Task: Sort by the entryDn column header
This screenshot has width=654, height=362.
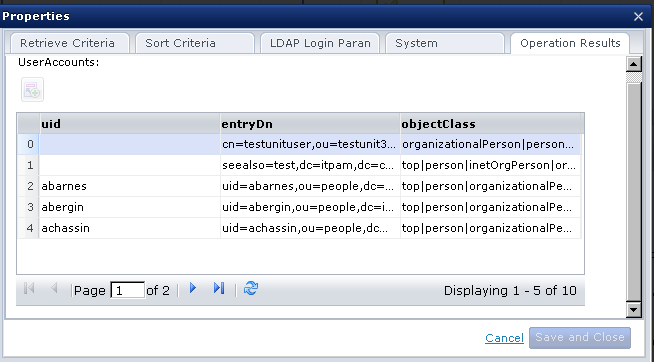Action: (310, 124)
